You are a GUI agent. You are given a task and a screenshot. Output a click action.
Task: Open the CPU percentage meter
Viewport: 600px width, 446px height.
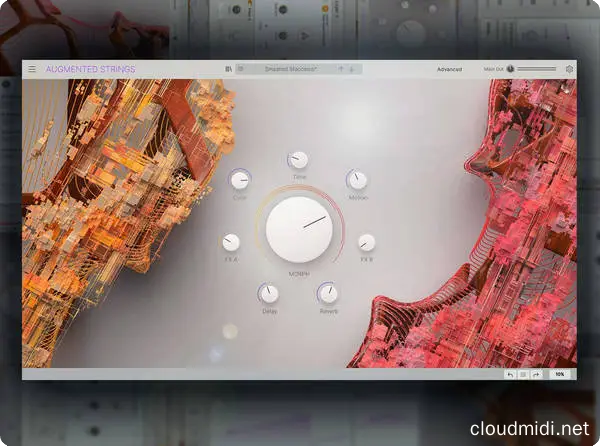[560, 373]
